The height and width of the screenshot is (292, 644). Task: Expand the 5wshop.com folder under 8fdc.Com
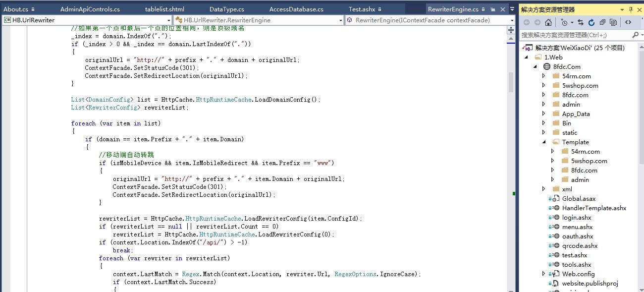[x=543, y=86]
